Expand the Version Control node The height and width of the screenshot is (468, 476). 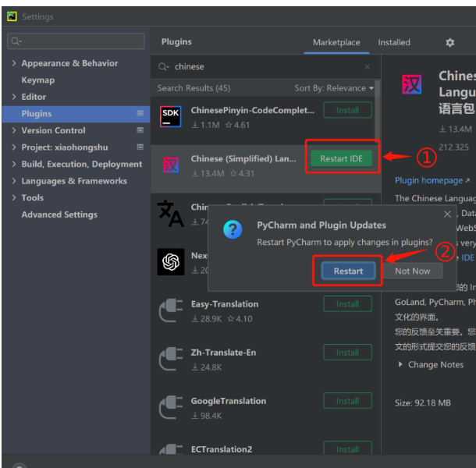tap(14, 130)
